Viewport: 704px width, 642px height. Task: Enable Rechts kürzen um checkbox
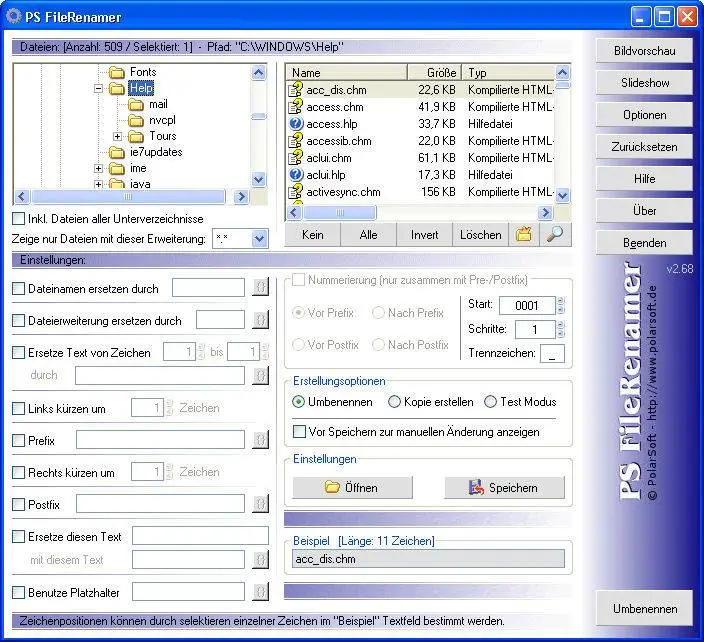pyautogui.click(x=18, y=472)
